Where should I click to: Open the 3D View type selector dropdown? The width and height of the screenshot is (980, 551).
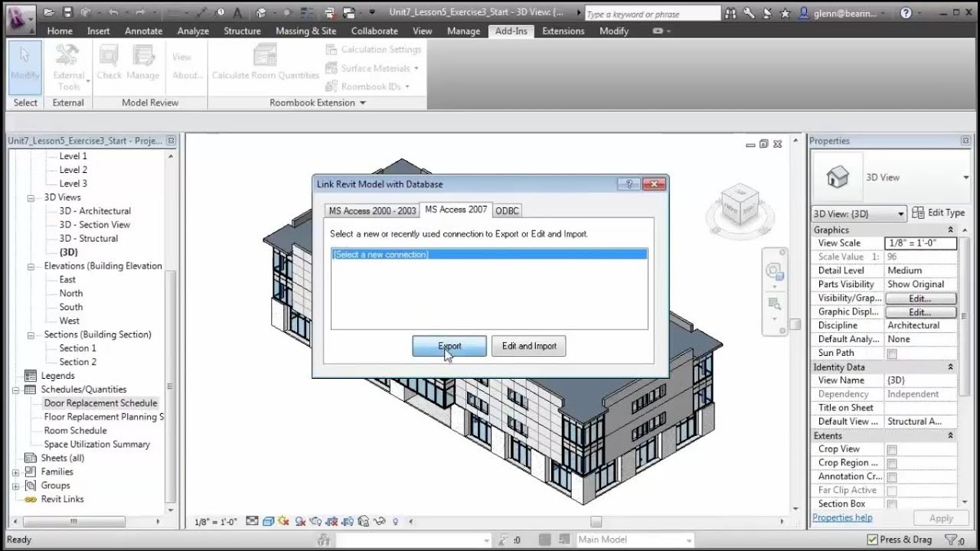[965, 178]
